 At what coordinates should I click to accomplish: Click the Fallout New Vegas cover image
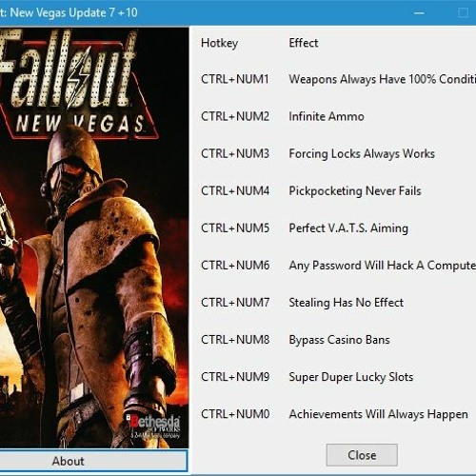(94, 238)
